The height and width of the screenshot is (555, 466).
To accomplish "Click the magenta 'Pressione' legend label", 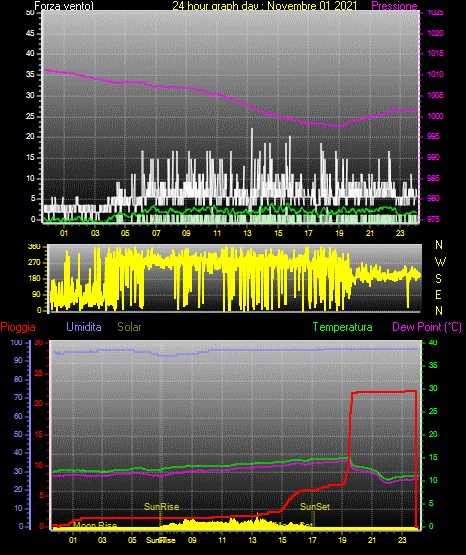I will tap(394, 6).
